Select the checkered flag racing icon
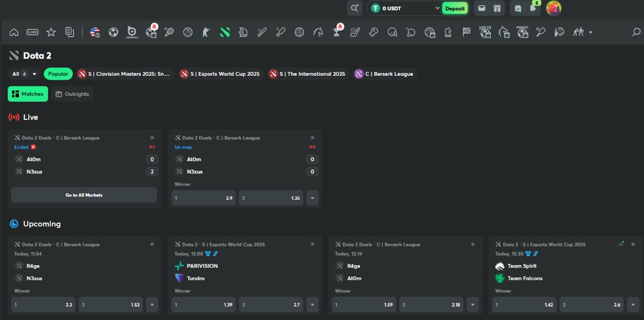The width and height of the screenshot is (644, 320). point(466,32)
